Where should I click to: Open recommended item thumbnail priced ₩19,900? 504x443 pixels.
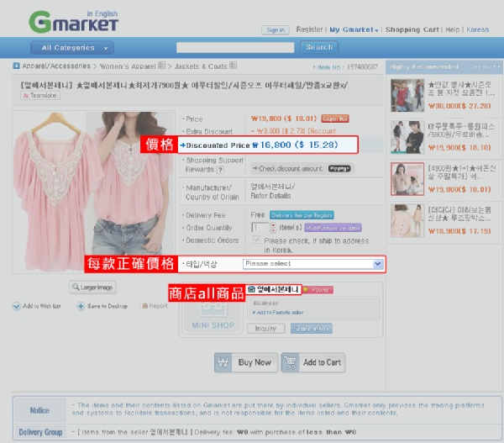[407, 137]
